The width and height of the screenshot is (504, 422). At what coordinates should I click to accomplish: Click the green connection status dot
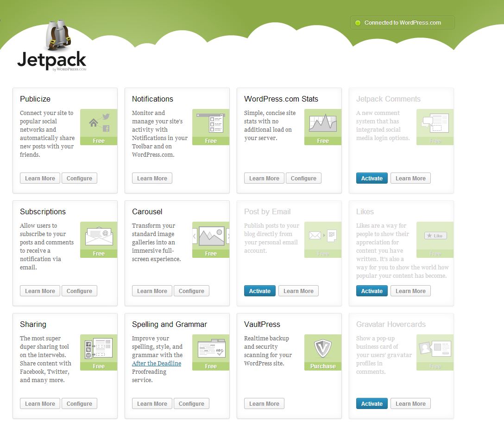coord(358,23)
